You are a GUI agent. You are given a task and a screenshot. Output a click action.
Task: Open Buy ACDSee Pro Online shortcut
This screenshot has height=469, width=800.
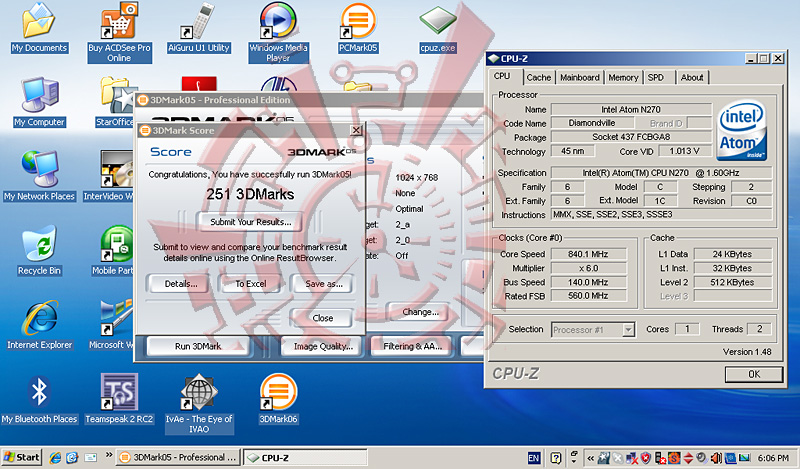coord(119,32)
